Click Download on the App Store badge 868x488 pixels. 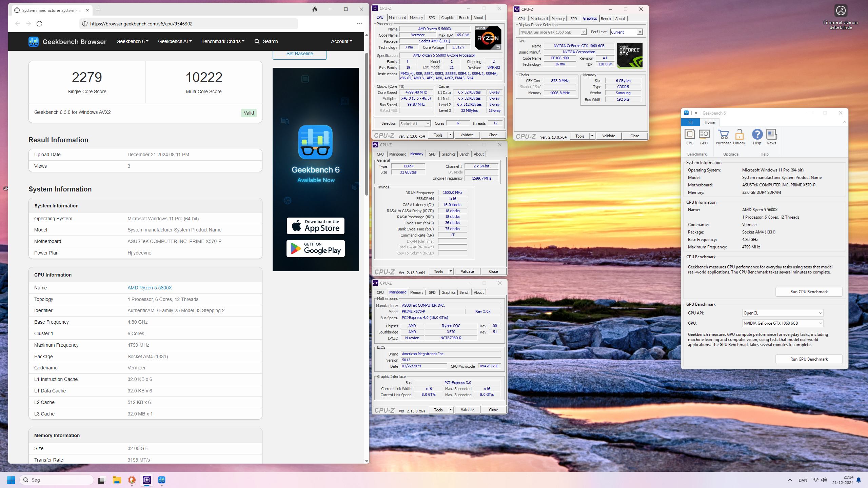point(315,226)
